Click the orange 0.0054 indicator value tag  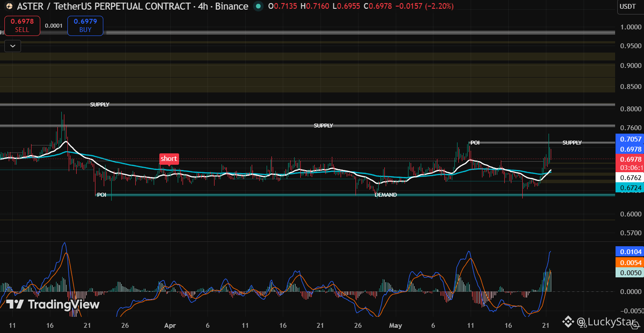(630, 262)
